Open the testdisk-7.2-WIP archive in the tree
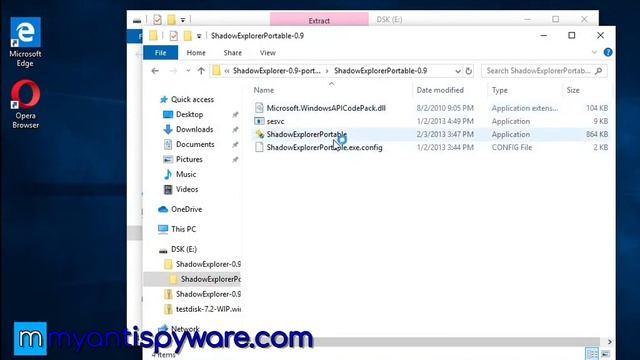The height and width of the screenshot is (360, 640). tap(208, 309)
